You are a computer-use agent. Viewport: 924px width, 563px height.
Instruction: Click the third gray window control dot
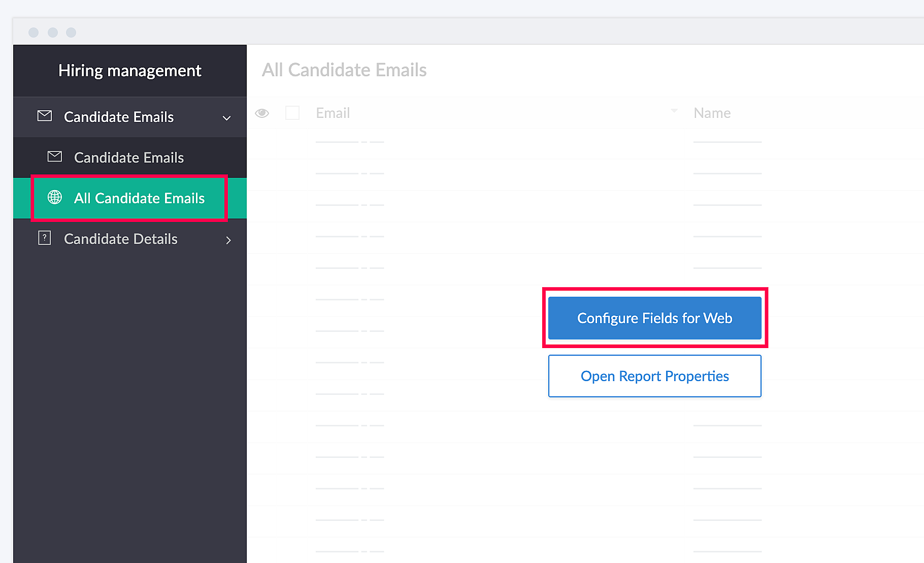[x=71, y=33]
